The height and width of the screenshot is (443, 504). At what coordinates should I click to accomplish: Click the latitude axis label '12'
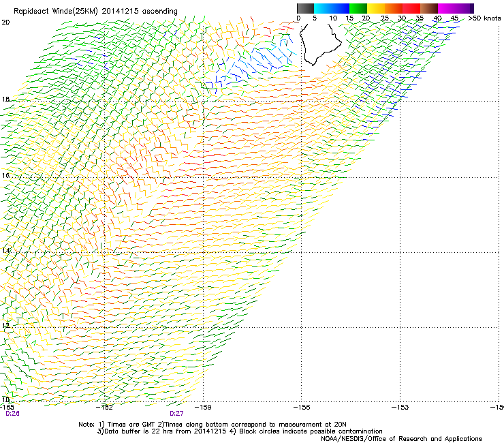5,325
